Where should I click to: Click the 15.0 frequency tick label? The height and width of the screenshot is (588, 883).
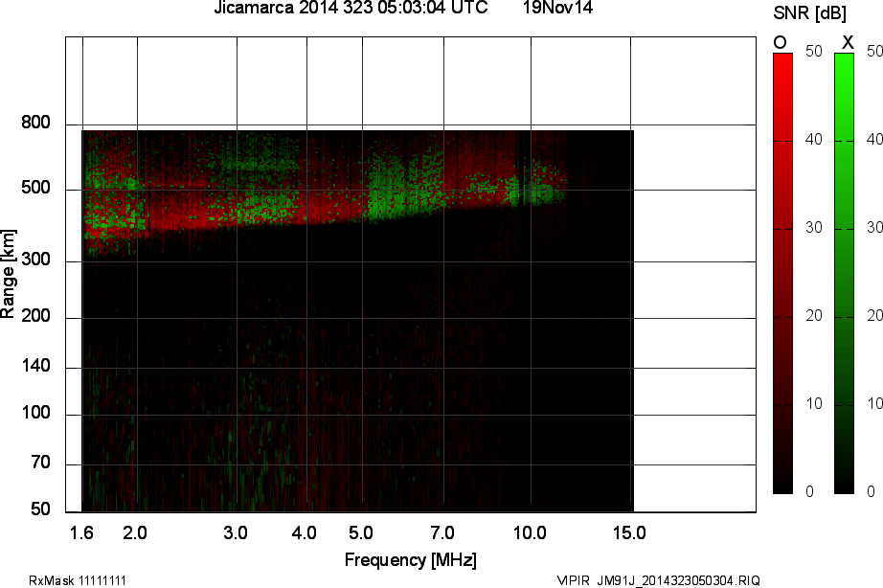[x=629, y=532]
